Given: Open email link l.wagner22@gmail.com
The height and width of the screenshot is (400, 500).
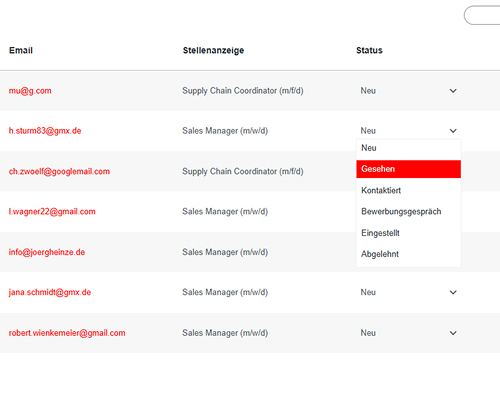Looking at the screenshot, I should pos(52,212).
